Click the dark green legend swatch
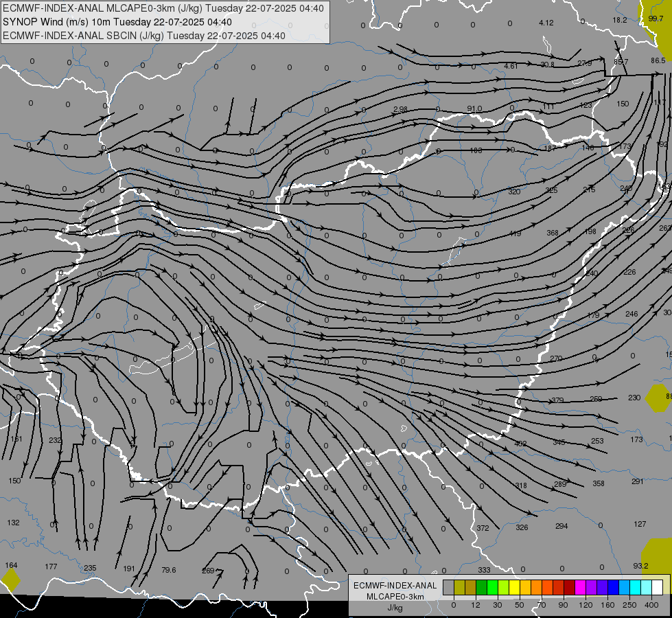The width and height of the screenshot is (672, 618). click(x=482, y=587)
